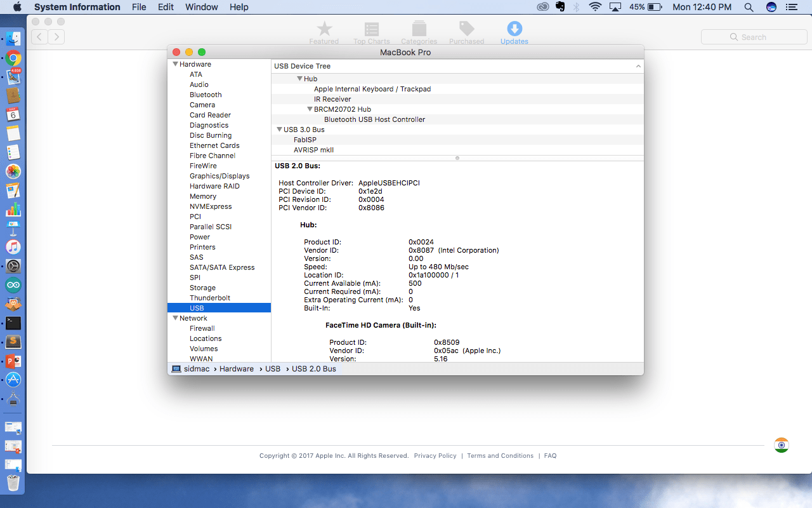Select Firewall under Network
812x508 pixels.
202,328
